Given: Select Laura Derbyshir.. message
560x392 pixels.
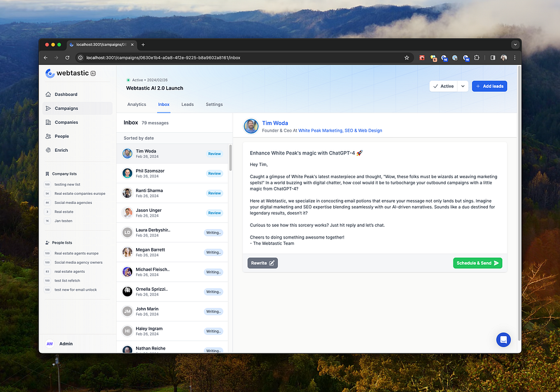Looking at the screenshot, I should [172, 232].
